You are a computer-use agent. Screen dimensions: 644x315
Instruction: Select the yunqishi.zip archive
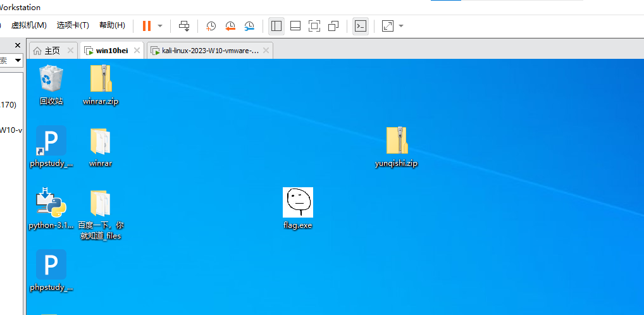pyautogui.click(x=397, y=140)
